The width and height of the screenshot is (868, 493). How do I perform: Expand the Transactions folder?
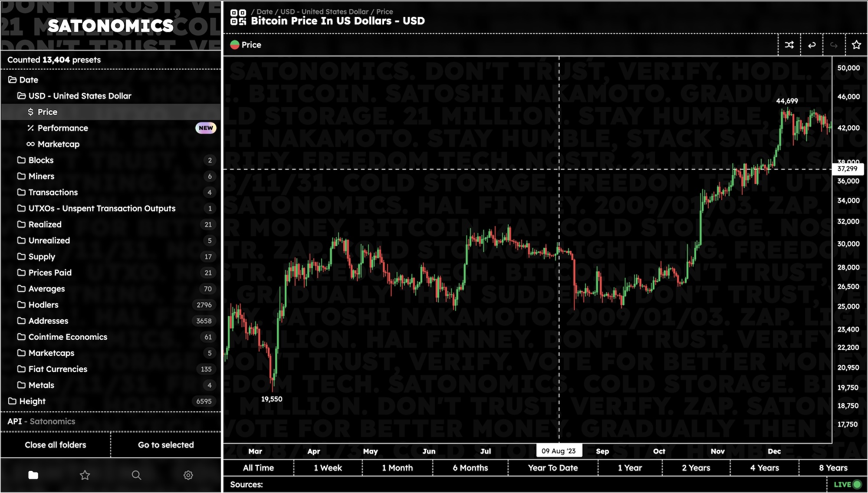(x=111, y=192)
